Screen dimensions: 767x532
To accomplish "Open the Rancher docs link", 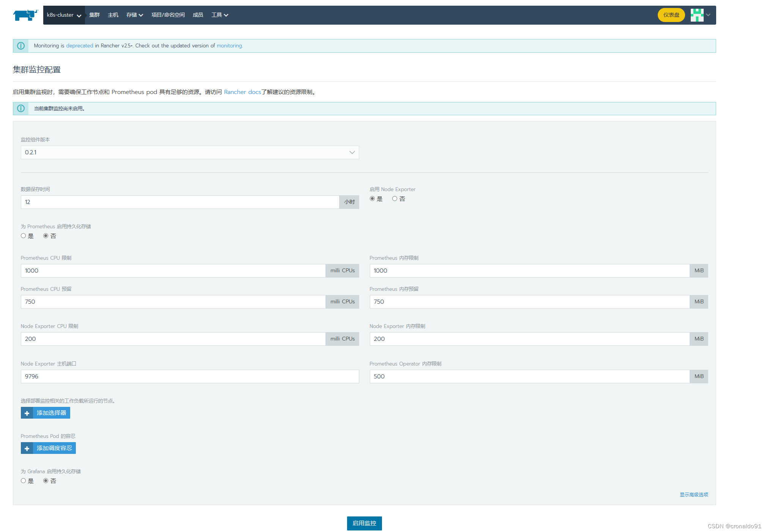I will [242, 92].
